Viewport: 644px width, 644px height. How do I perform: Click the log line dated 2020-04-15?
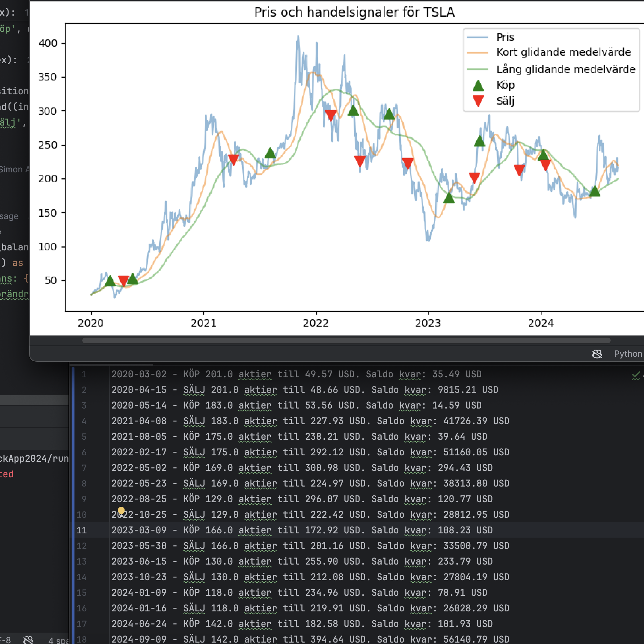[x=305, y=390]
